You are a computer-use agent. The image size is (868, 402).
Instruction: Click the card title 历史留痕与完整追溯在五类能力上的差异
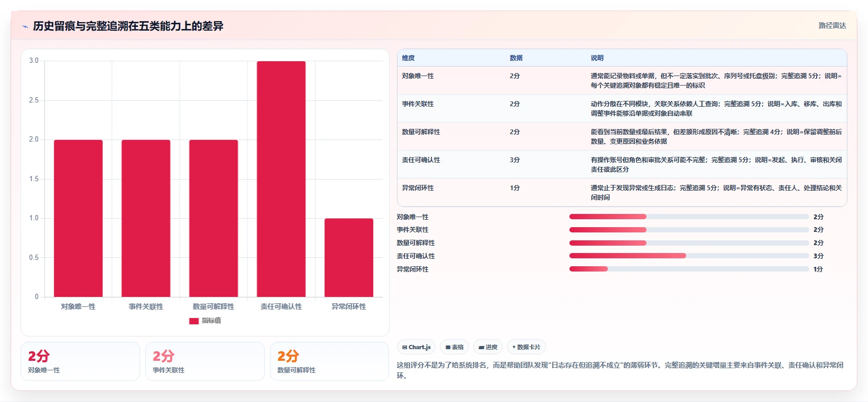128,26
